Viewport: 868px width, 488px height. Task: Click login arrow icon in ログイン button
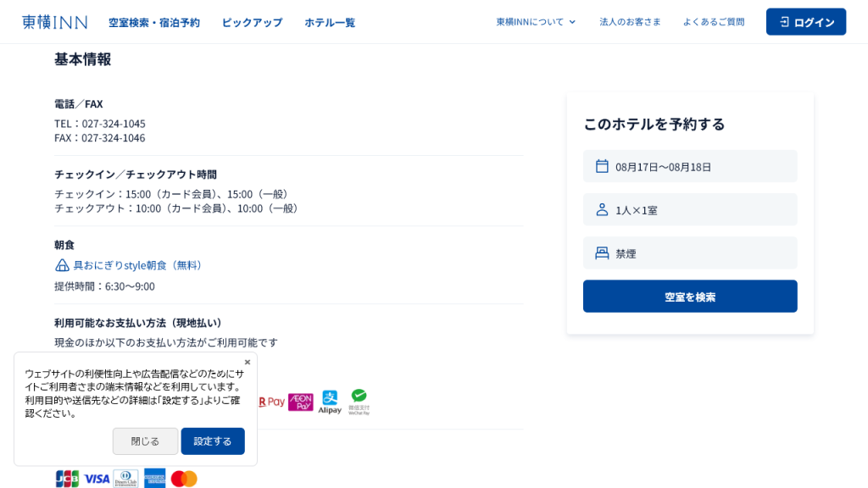click(x=784, y=22)
